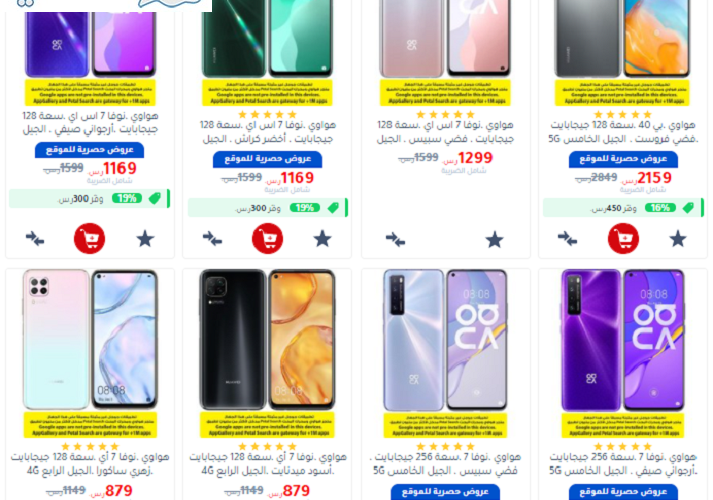Viewport: 713px width, 500px height.
Task: Compare the purple Nova 7 SE
Action: (x=35, y=238)
